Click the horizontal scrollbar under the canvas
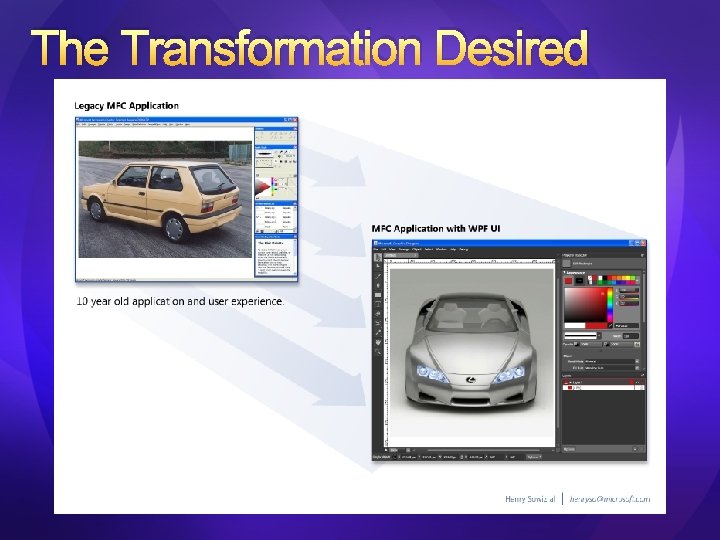The width and height of the screenshot is (720, 540). click(482, 450)
